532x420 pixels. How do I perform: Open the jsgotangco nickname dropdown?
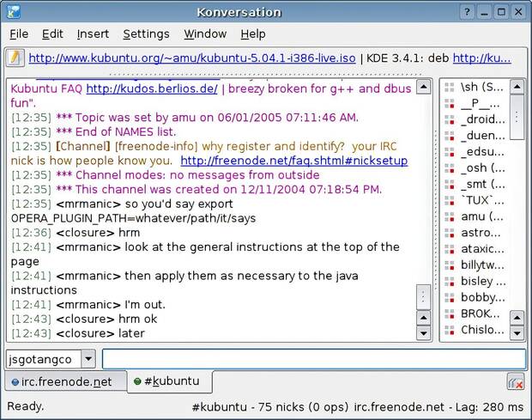(88, 359)
